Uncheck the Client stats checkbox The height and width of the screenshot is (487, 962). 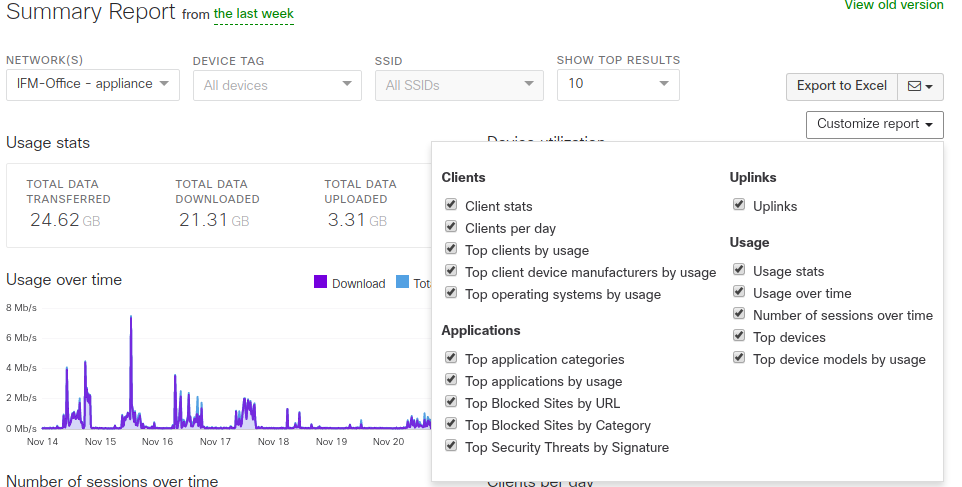pyautogui.click(x=451, y=204)
